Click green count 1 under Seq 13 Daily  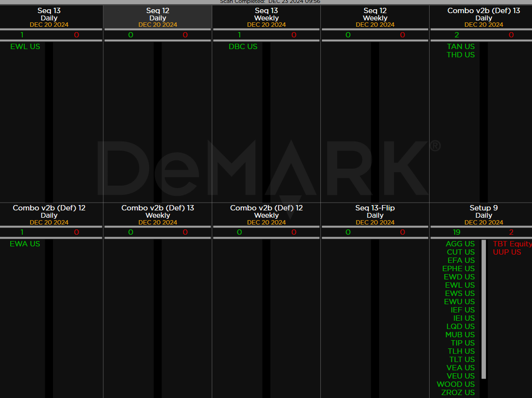22,35
